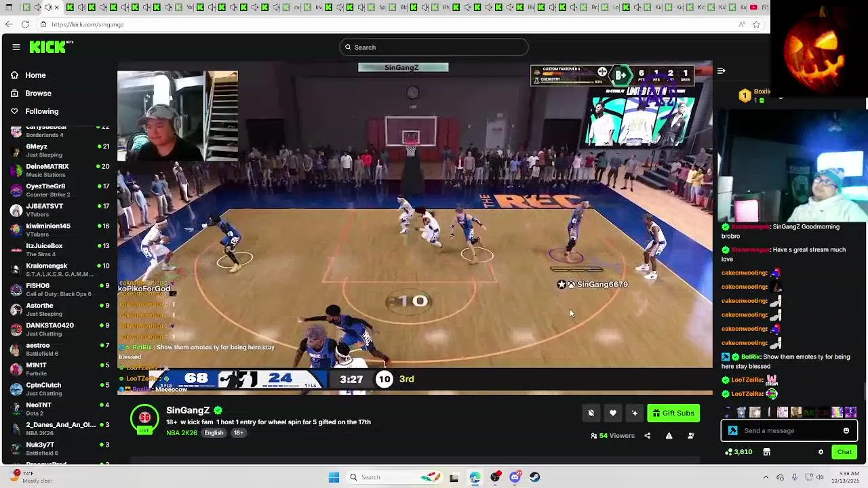Open Browse in the sidebar
The height and width of the screenshot is (488, 868).
pos(38,94)
